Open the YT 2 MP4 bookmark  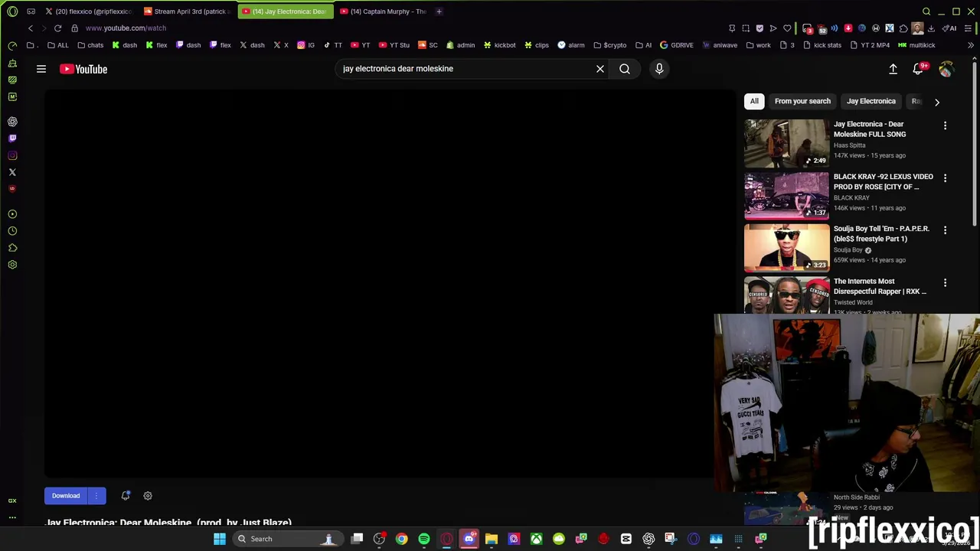tap(869, 45)
